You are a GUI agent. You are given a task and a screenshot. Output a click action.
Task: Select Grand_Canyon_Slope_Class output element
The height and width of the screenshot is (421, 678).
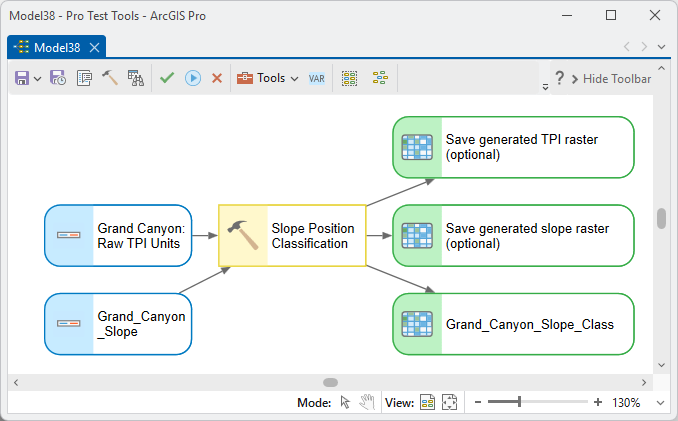(513, 324)
